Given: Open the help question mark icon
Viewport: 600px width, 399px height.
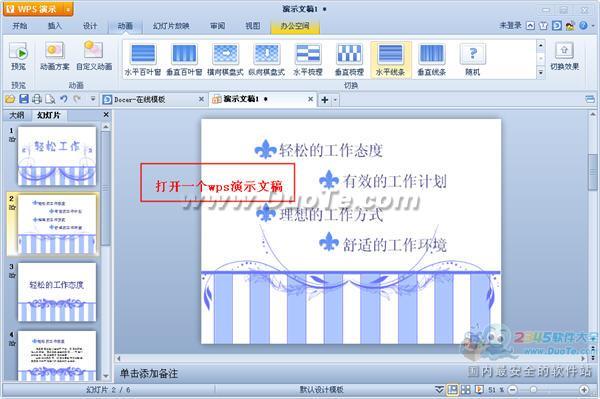Looking at the screenshot, I should (x=583, y=25).
